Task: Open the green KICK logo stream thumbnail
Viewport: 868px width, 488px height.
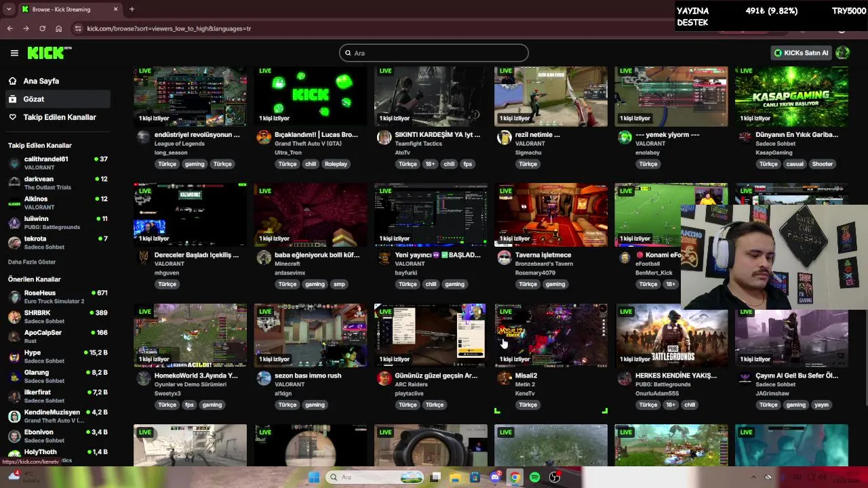Action: coord(311,96)
